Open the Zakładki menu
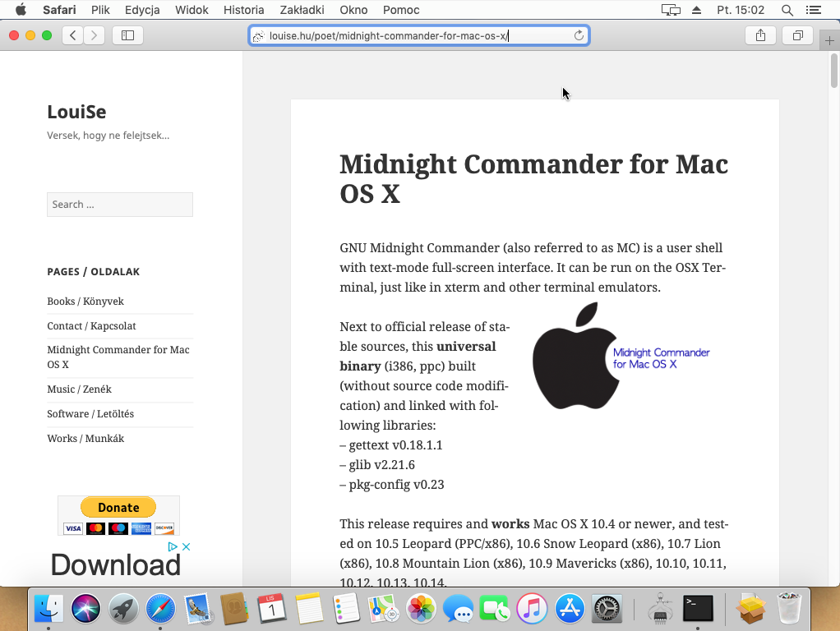840x631 pixels. tap(302, 10)
